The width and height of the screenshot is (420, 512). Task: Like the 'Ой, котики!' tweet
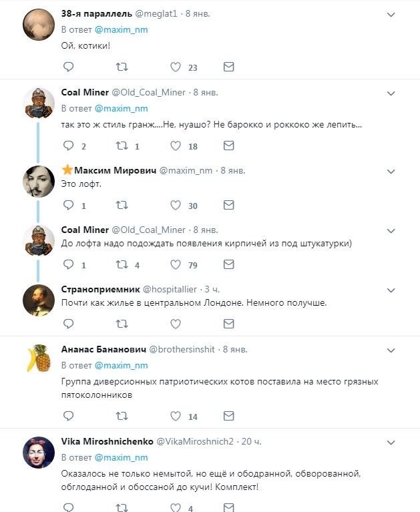point(176,67)
